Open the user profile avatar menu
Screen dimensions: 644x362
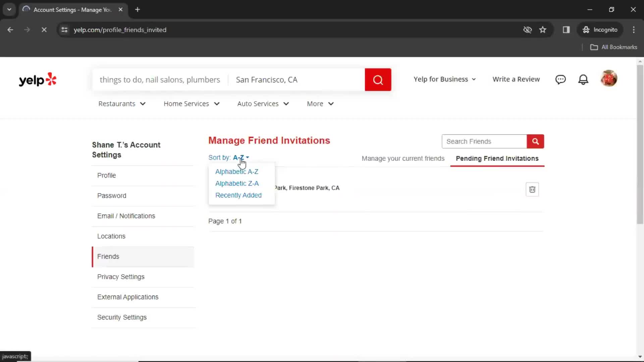click(609, 78)
